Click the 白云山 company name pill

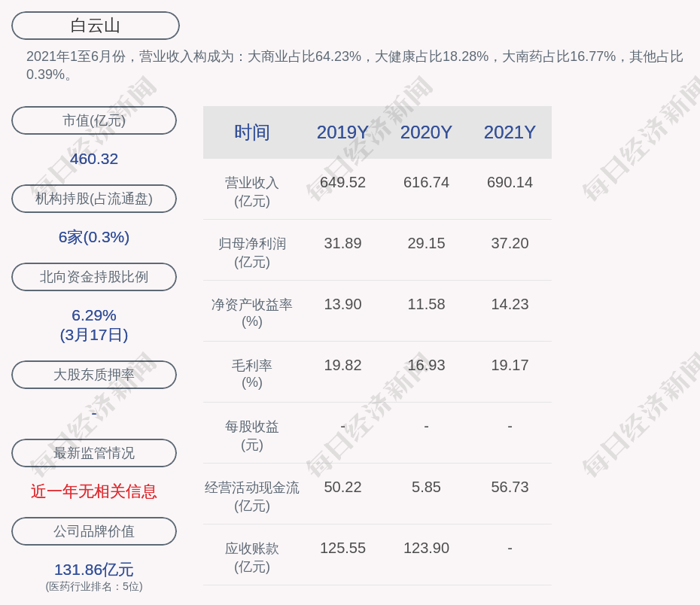pyautogui.click(x=95, y=26)
